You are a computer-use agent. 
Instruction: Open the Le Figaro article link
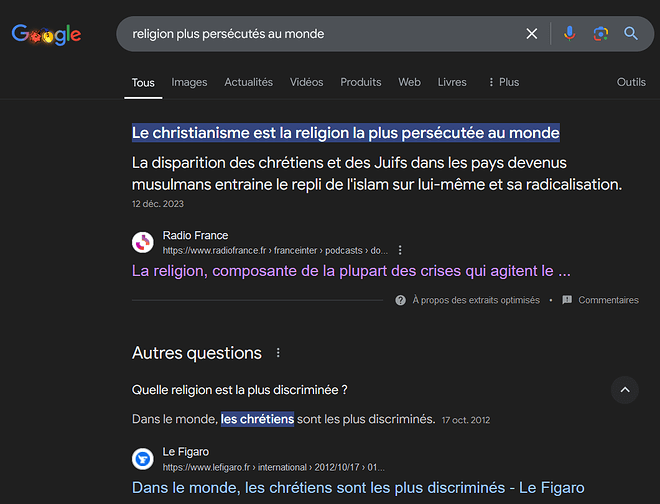coord(357,488)
